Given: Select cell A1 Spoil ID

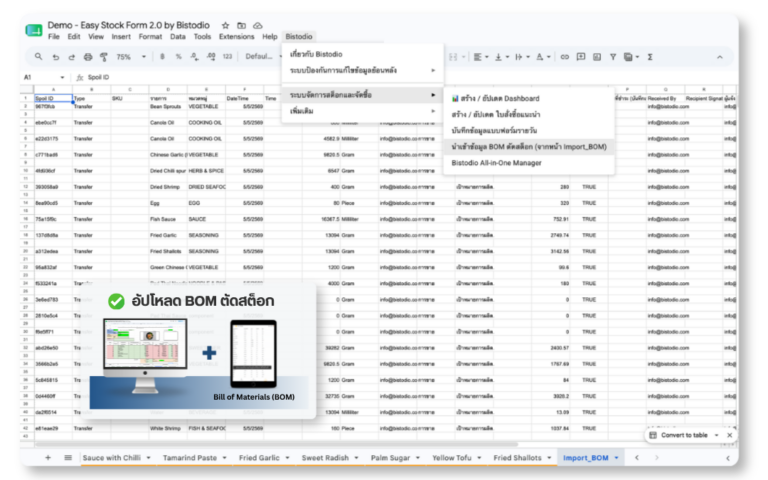Looking at the screenshot, I should pyautogui.click(x=53, y=98).
